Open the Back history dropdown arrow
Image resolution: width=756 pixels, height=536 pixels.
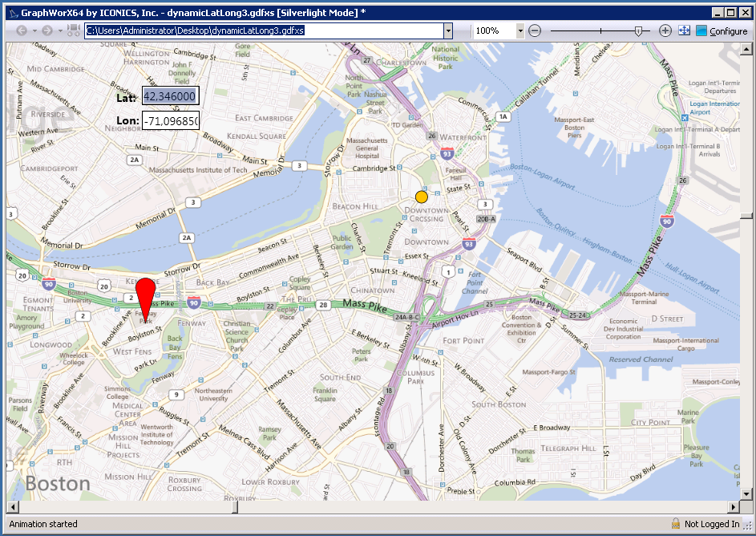34,30
